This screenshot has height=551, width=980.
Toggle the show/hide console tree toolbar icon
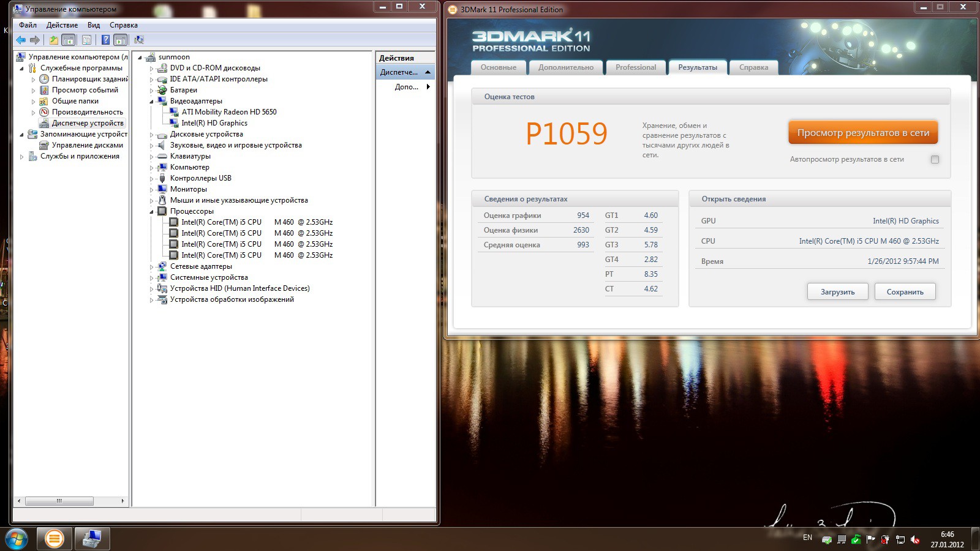click(x=69, y=40)
